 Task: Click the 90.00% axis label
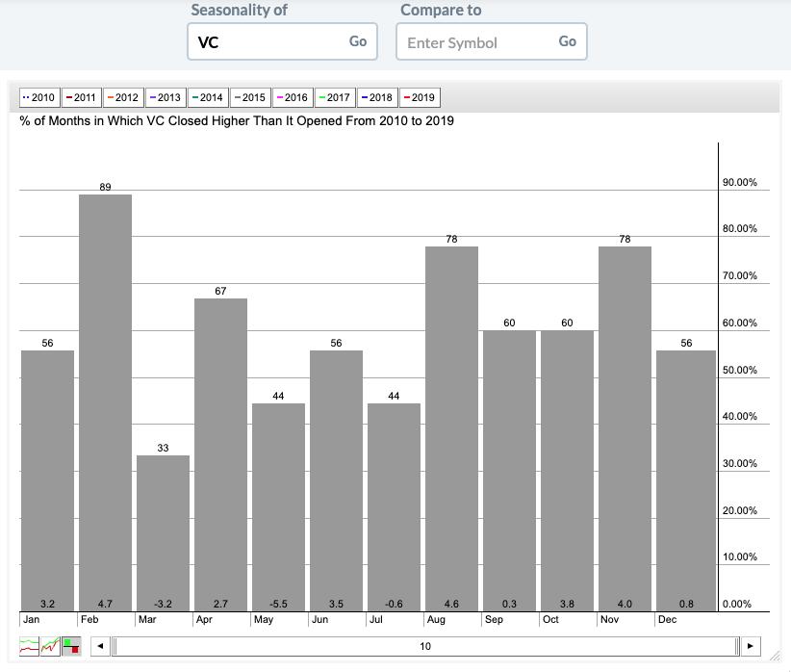(740, 182)
